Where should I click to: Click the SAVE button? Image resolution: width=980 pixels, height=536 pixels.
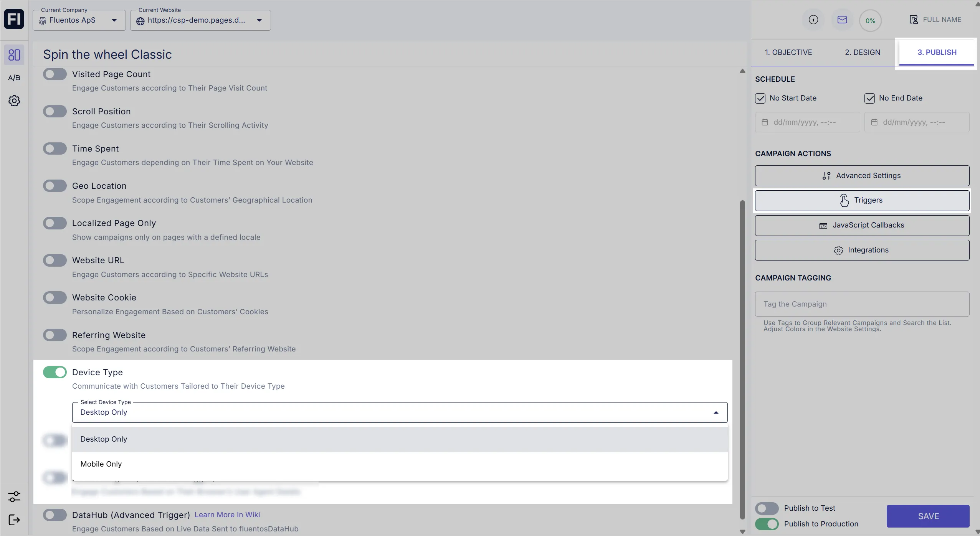pyautogui.click(x=928, y=516)
